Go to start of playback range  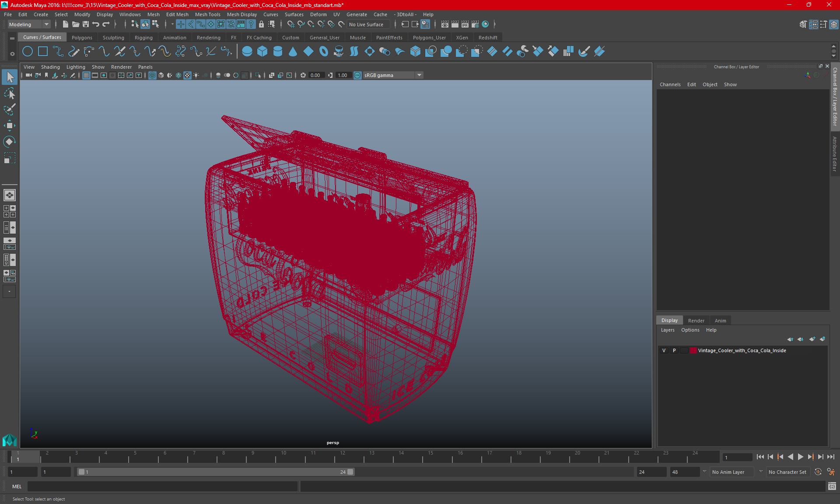[x=760, y=457]
